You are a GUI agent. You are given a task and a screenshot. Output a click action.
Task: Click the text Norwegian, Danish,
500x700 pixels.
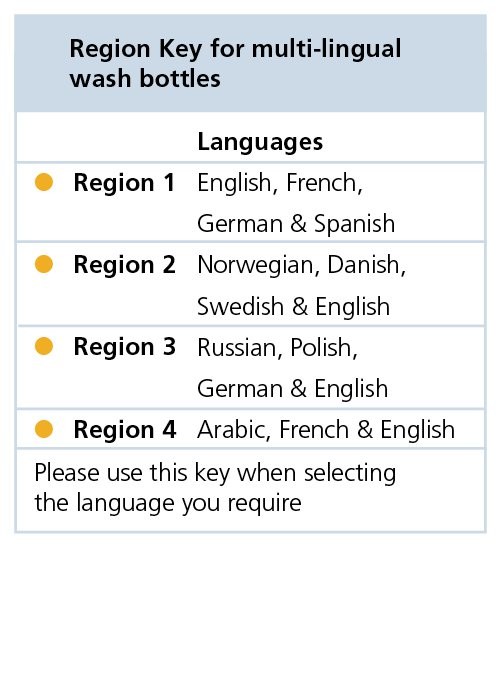point(301,265)
